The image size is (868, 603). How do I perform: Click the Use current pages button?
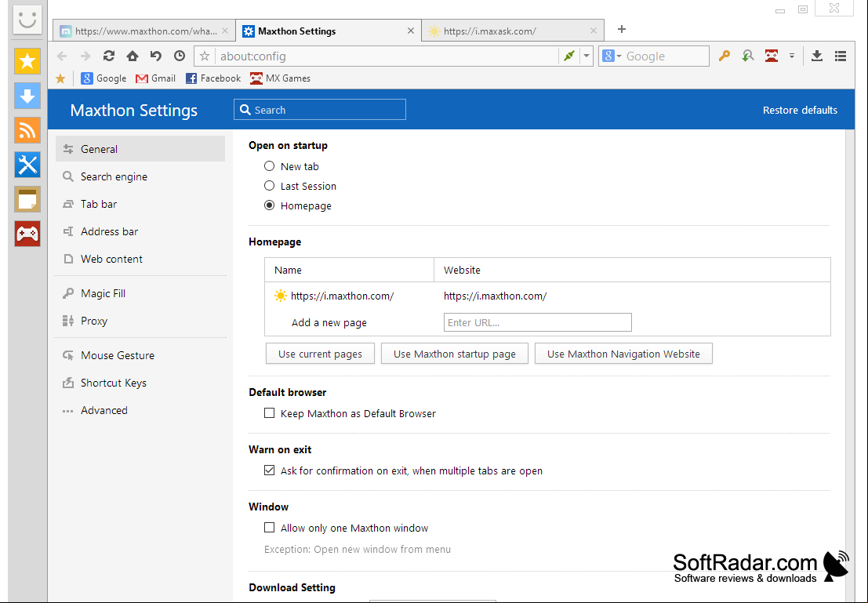pyautogui.click(x=320, y=354)
